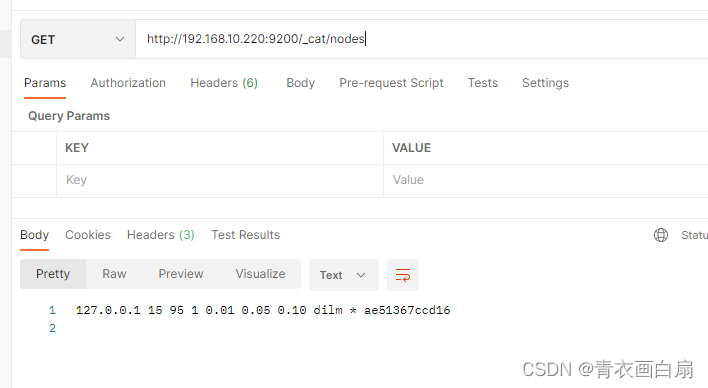Open the Authorization tab
This screenshot has height=388, width=708.
128,83
